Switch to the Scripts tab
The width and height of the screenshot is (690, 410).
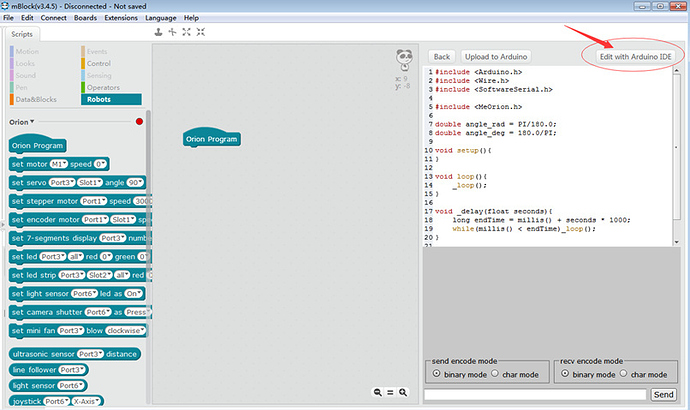point(22,34)
